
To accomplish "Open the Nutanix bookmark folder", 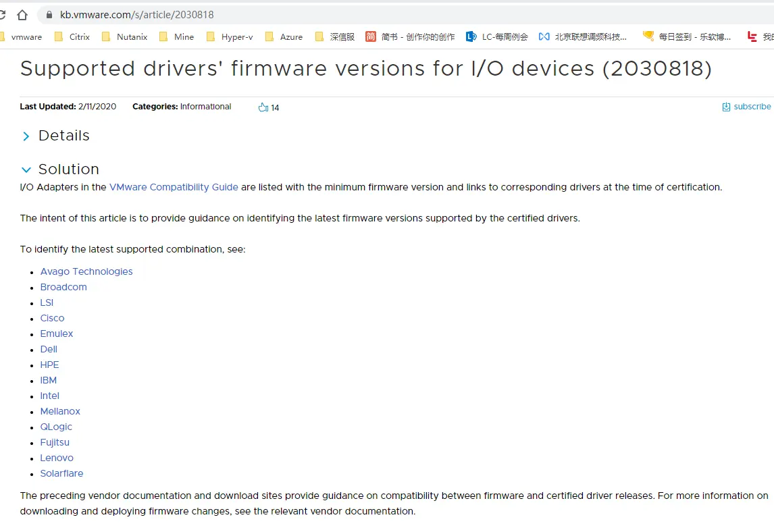I will point(125,36).
